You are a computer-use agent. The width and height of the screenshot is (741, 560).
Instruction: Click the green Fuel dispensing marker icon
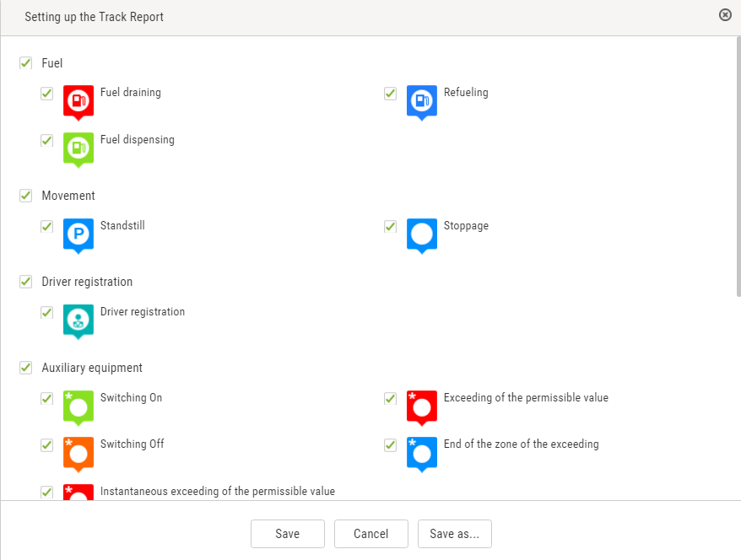click(78, 150)
